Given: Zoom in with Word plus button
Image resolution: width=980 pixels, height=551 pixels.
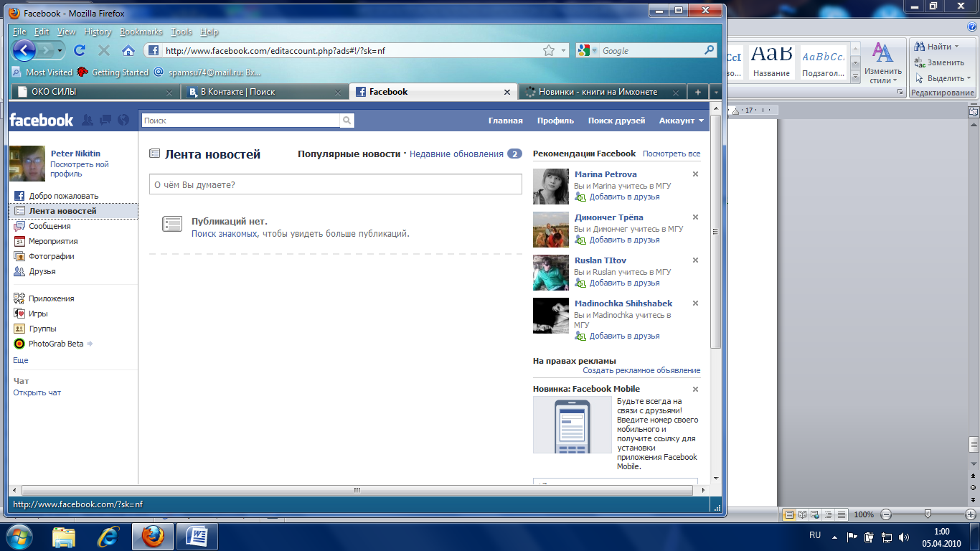Looking at the screenshot, I should click(x=971, y=514).
